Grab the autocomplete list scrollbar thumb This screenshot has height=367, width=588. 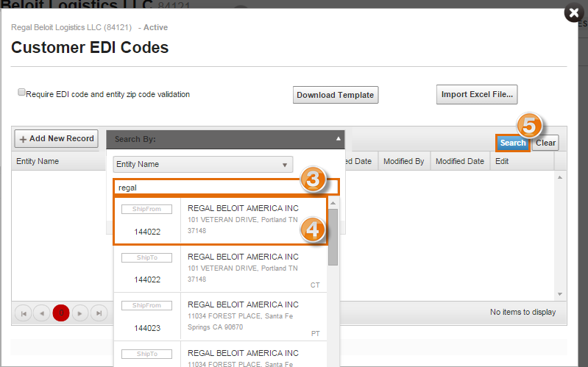click(333, 237)
